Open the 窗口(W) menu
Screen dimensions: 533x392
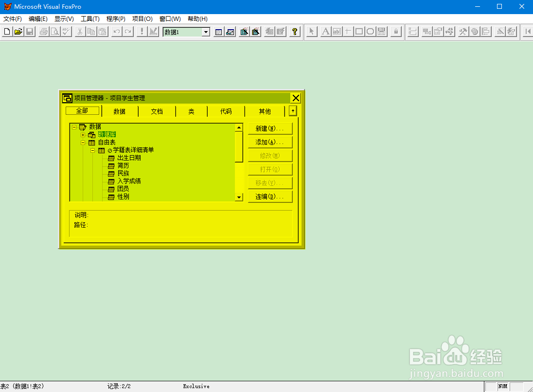170,19
